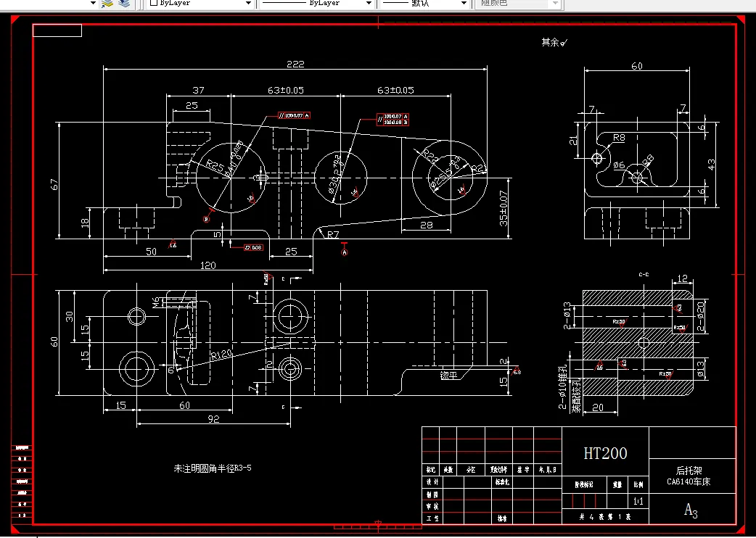Select the R120 radius label in top view
This screenshot has height=538, width=756.
(222, 355)
